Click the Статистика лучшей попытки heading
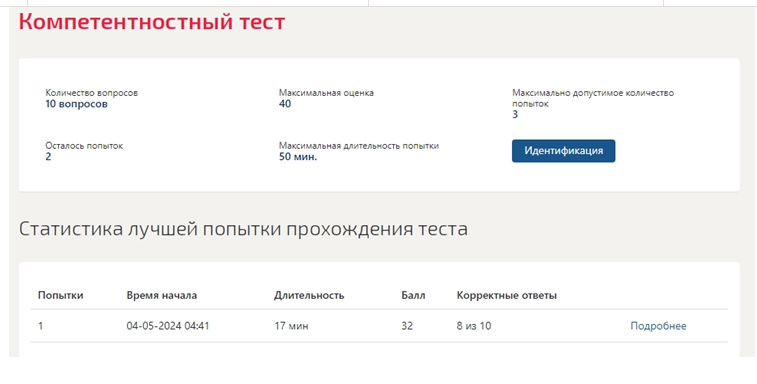The height and width of the screenshot is (384, 757). (x=243, y=229)
